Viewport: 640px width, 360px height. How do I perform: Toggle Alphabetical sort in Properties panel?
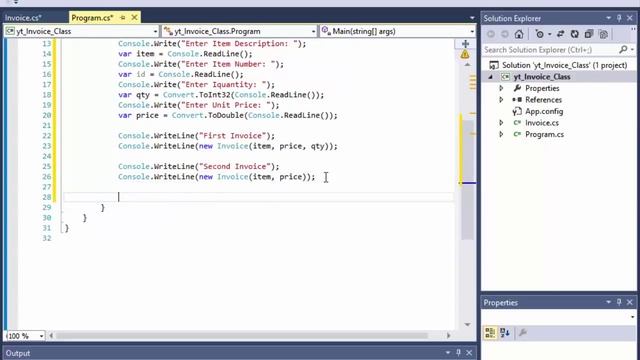505,333
